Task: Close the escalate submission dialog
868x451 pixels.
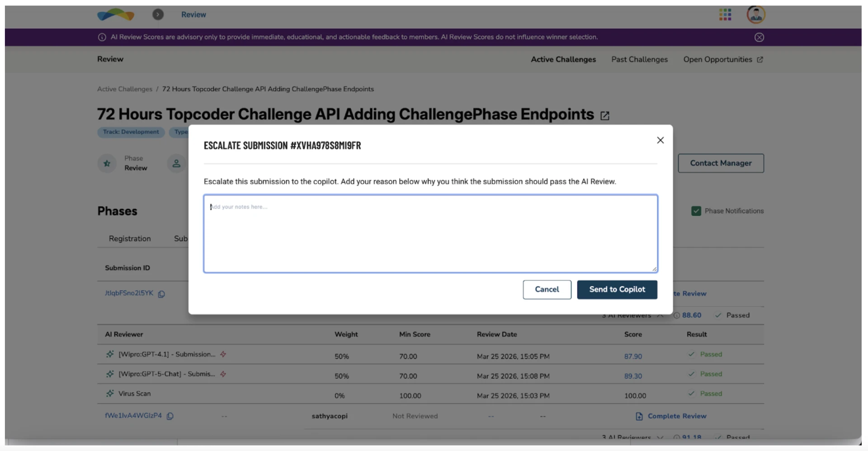Action: tap(660, 140)
